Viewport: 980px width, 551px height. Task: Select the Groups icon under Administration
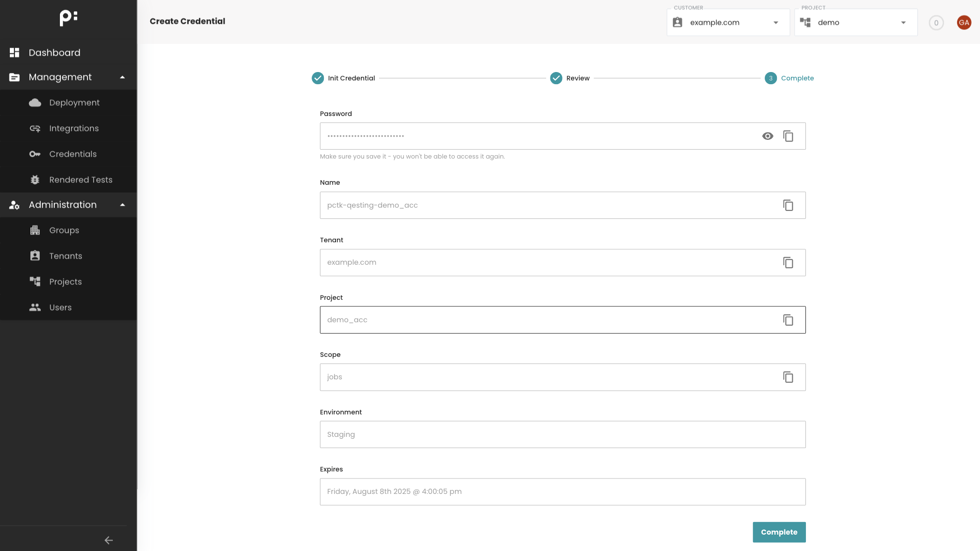[x=35, y=230]
